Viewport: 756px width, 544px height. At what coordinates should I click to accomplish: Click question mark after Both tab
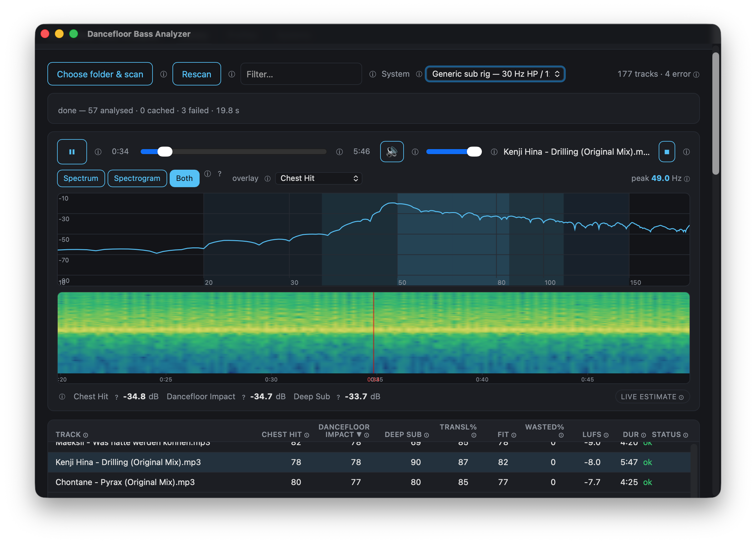pos(220,174)
